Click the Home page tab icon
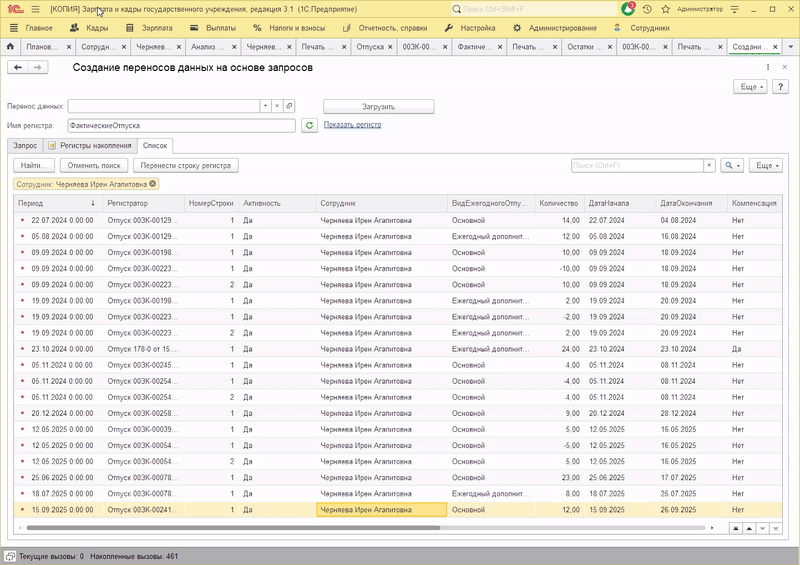This screenshot has height=565, width=800. pyautogui.click(x=10, y=47)
